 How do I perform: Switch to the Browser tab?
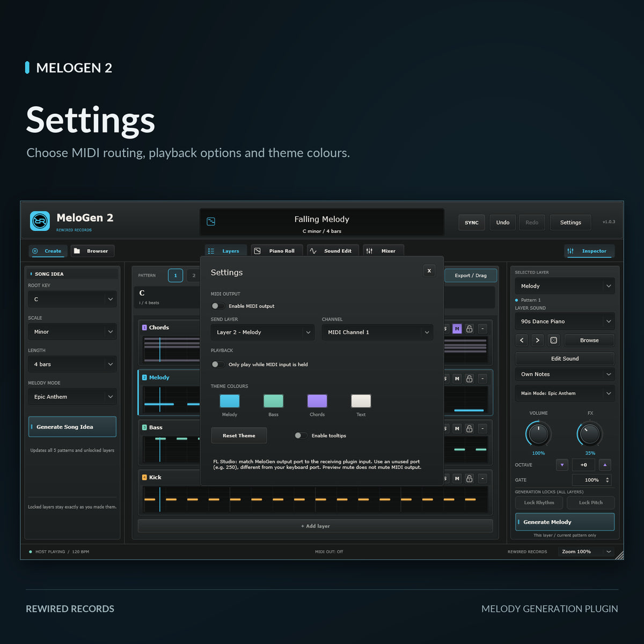pyautogui.click(x=92, y=251)
